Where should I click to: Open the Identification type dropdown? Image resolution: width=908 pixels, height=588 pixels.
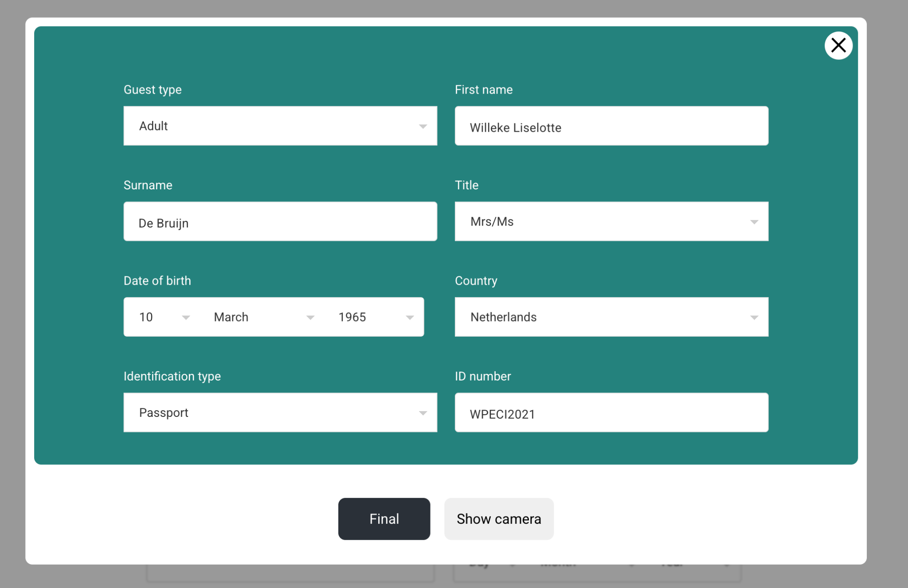tap(279, 413)
